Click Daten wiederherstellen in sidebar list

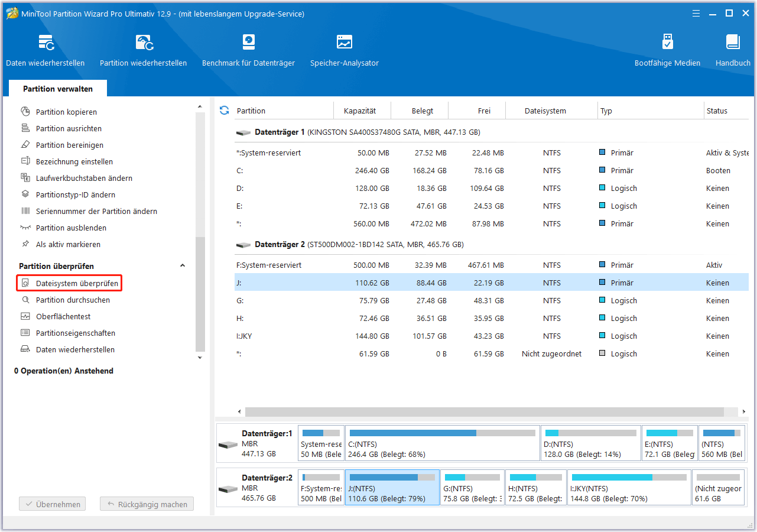75,349
